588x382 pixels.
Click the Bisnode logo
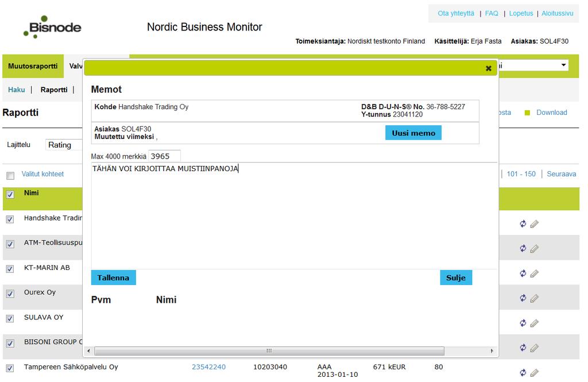(52, 27)
